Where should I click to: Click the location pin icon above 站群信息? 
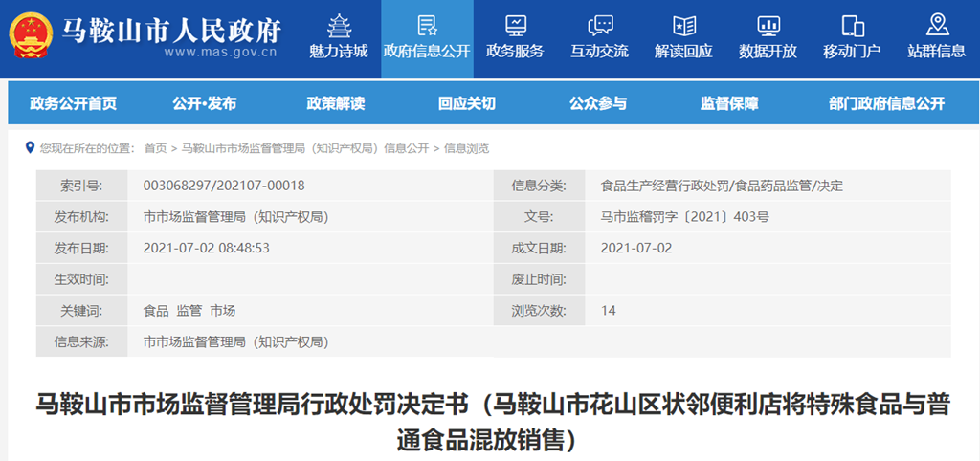point(936,25)
